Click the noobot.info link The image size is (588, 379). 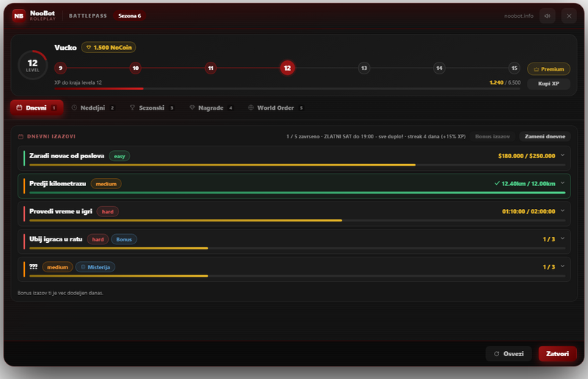point(519,15)
